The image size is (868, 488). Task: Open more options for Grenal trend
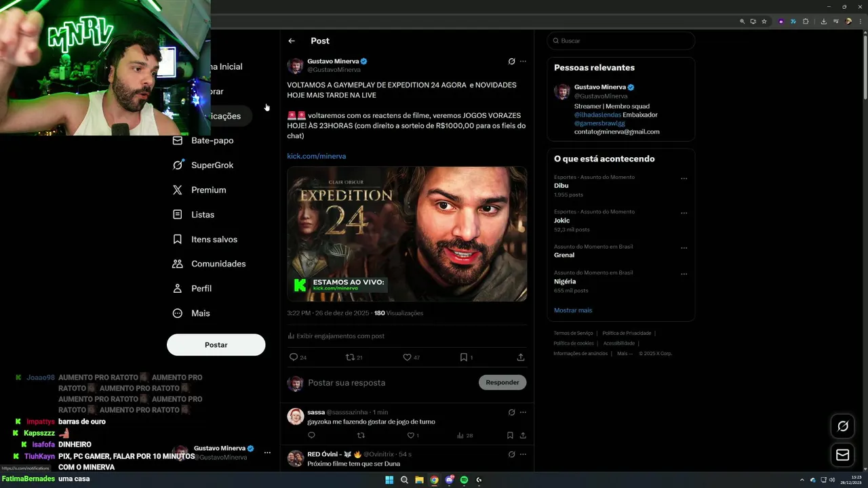684,248
